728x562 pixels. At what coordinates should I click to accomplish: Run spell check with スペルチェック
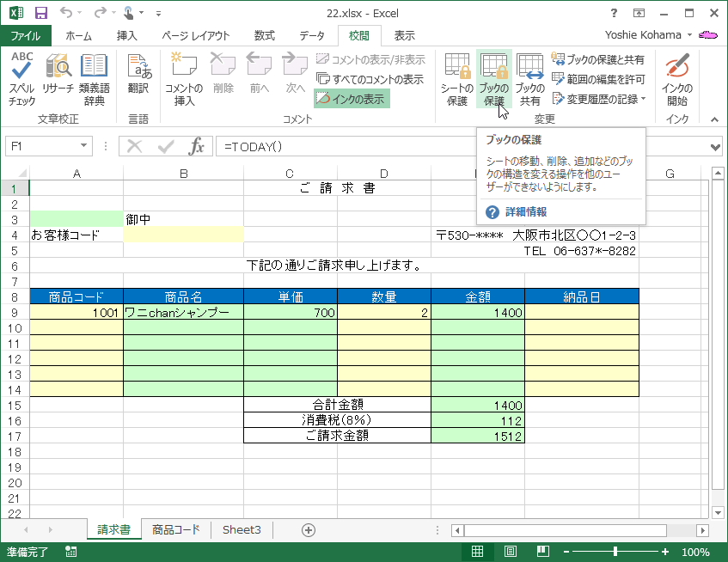click(x=21, y=77)
